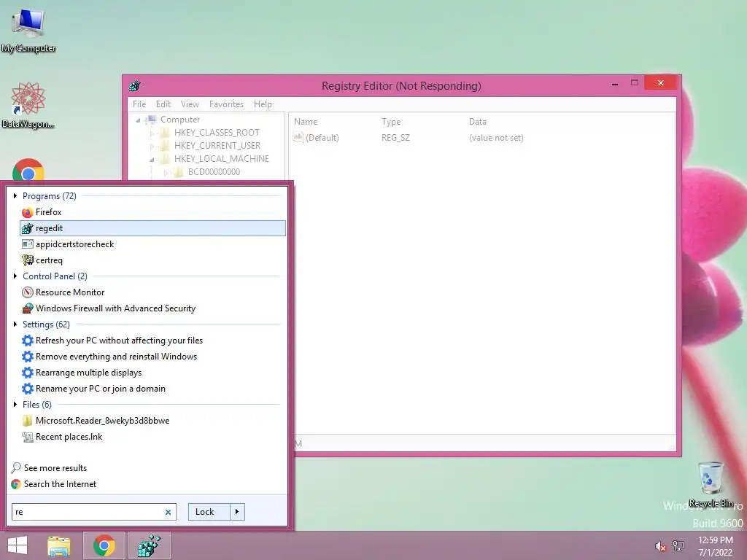Click the See more results link
Screen dimensions: 747x560
point(55,468)
